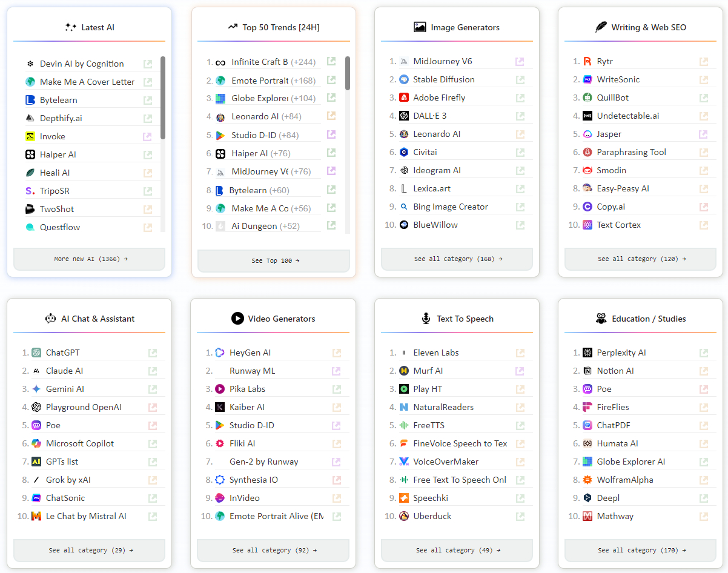Open See all category (120) for Writing & Web SEO
Image resolution: width=728 pixels, height=573 pixels.
(x=641, y=259)
